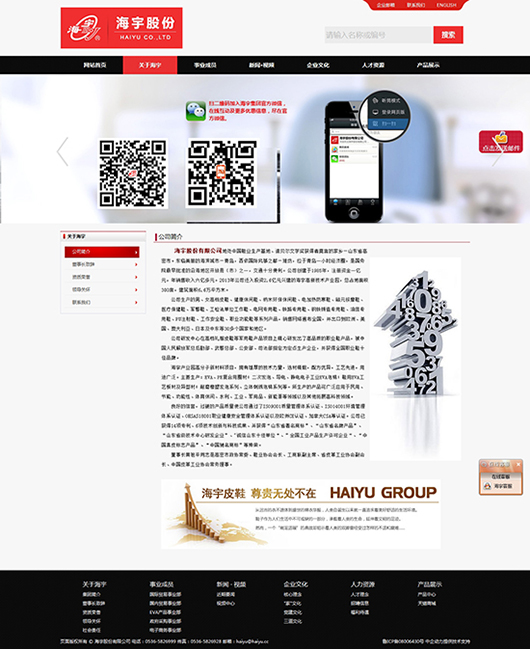Open footer link 视频中心
Viewport: 530px width, 649px height.
(x=226, y=603)
